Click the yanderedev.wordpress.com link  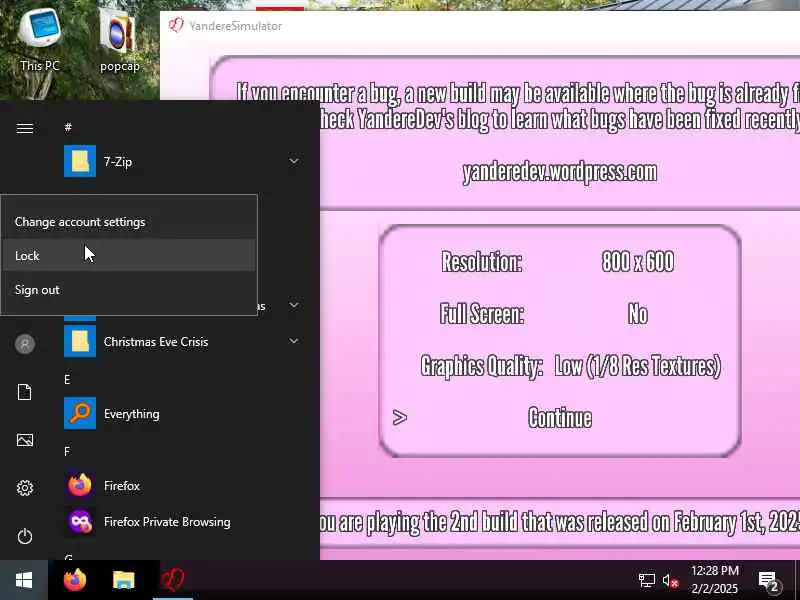pyautogui.click(x=560, y=172)
